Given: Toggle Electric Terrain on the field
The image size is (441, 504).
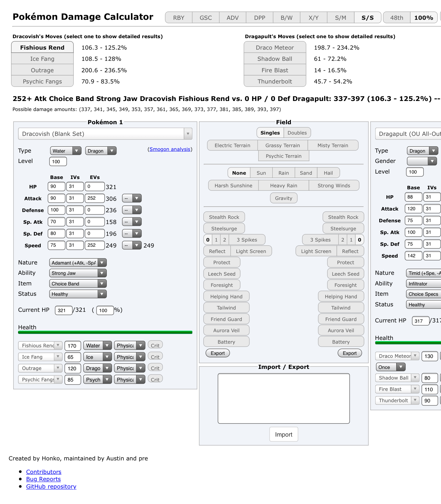Looking at the screenshot, I should [x=232, y=145].
